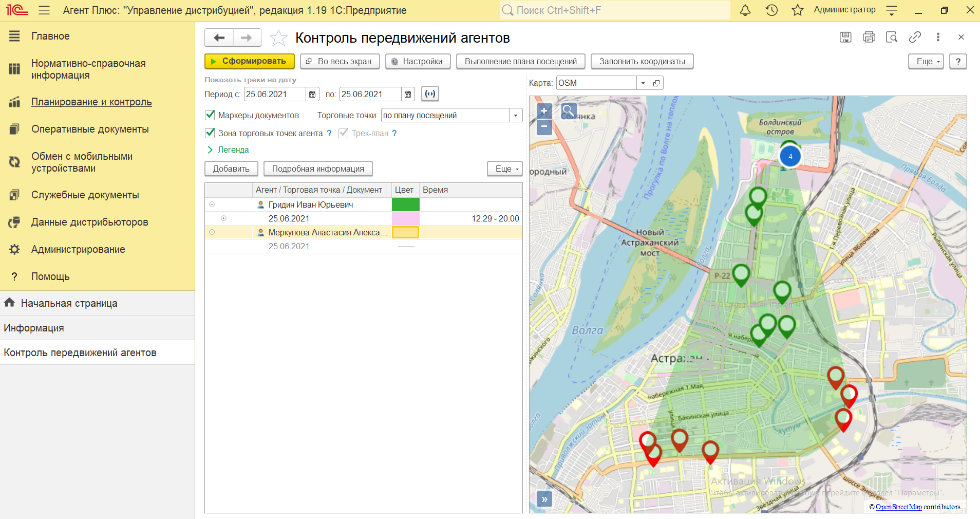Screen dimensions: 980x519
Task: Click green color swatch for Гридин
Action: pyautogui.click(x=406, y=205)
